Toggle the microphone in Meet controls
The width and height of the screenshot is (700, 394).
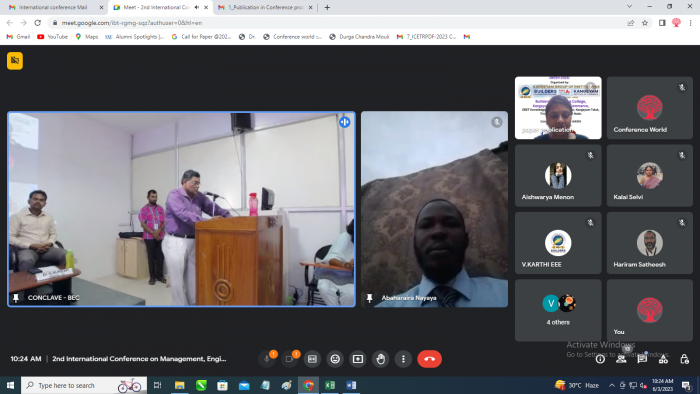(x=267, y=359)
